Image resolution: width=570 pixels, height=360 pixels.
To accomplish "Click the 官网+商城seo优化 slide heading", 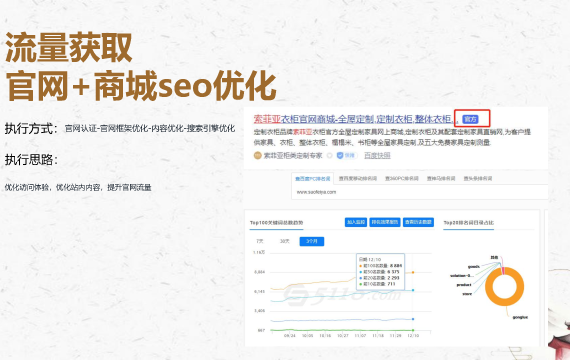I will (x=141, y=86).
